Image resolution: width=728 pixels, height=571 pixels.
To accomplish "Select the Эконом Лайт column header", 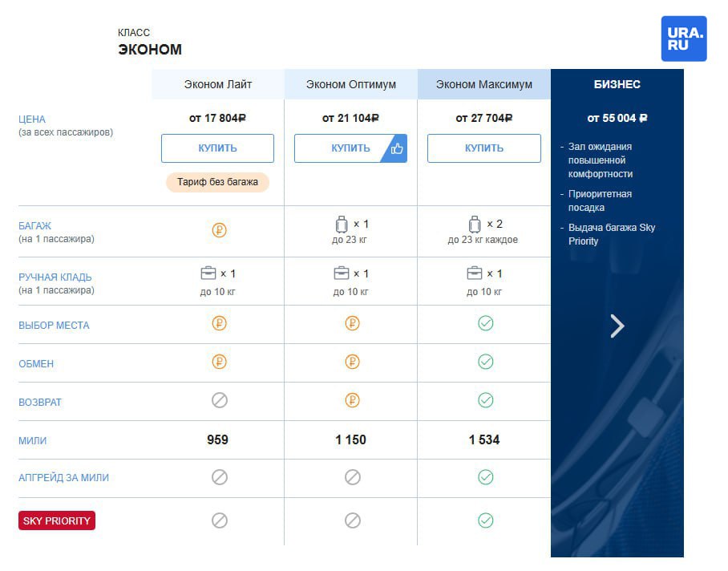I will click(x=218, y=84).
